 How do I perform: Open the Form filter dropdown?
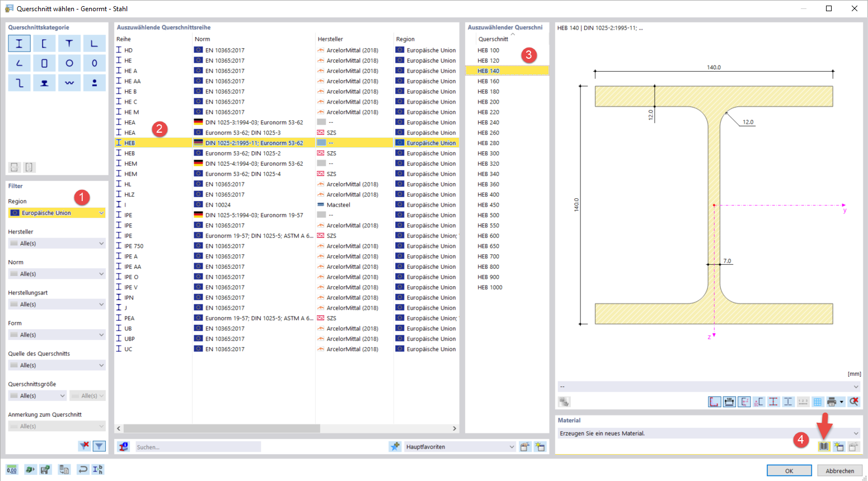coord(57,335)
